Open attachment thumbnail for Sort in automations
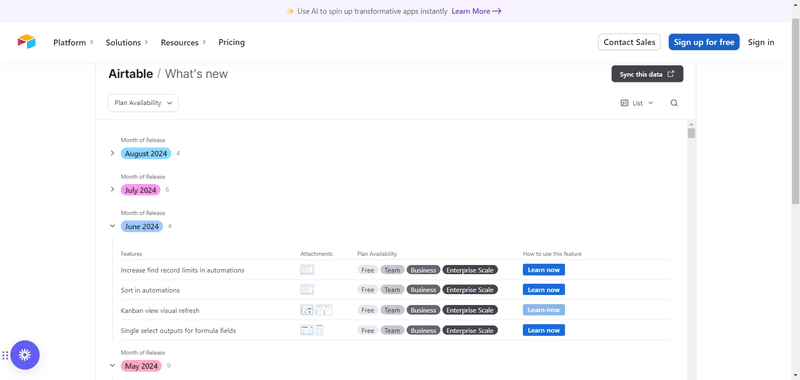 307,290
